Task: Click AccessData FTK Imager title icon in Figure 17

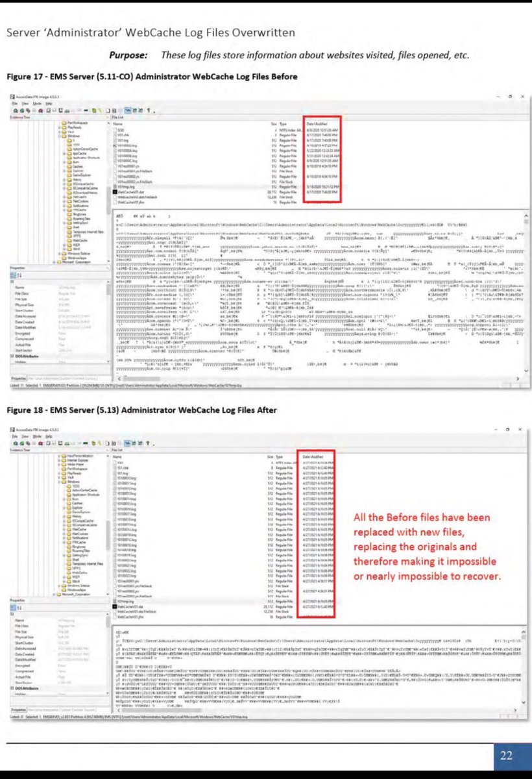Action: (x=12, y=97)
